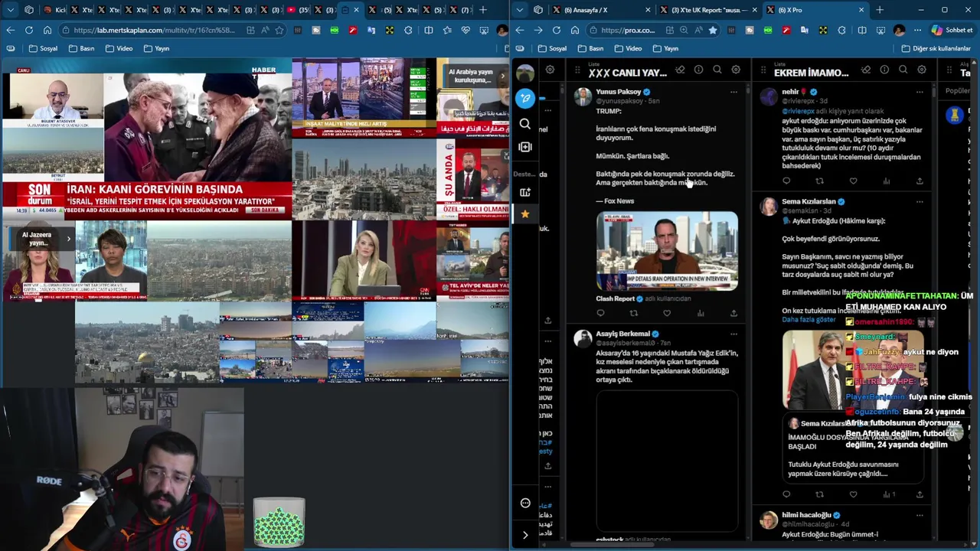Repost the nehir reply post
The image size is (980, 551).
[x=819, y=181]
